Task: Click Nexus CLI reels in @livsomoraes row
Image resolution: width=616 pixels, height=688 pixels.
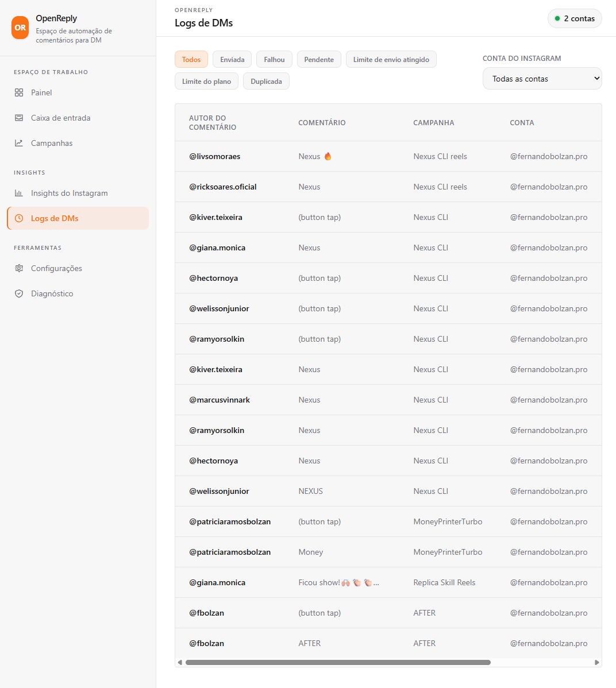Action: pyautogui.click(x=440, y=156)
